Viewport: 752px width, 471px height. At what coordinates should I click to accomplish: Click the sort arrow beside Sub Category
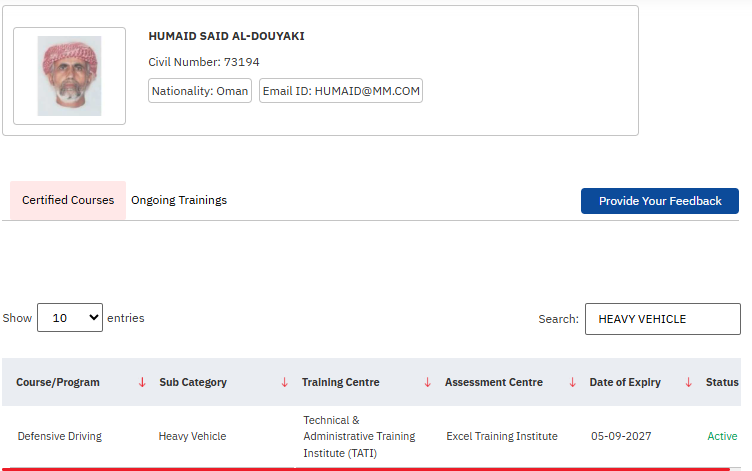pos(285,382)
